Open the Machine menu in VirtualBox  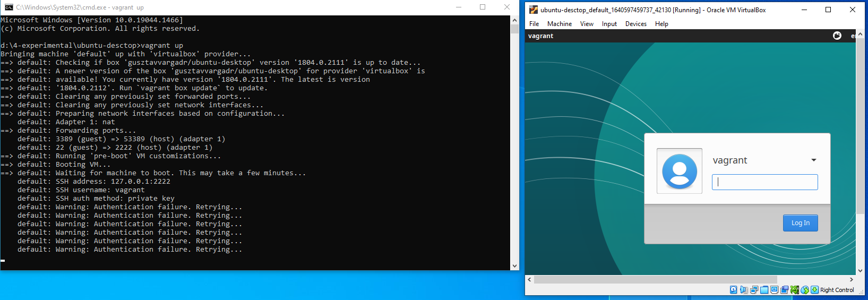560,24
